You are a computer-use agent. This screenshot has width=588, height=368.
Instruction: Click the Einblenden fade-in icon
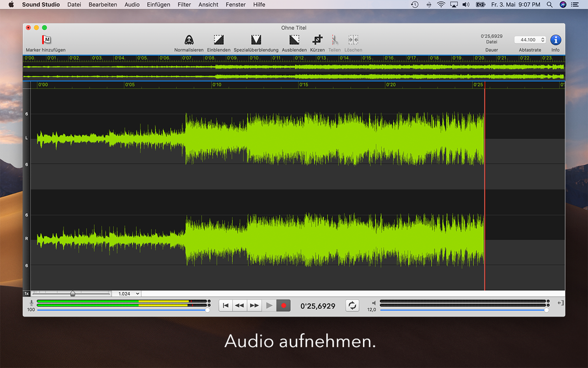click(x=219, y=40)
